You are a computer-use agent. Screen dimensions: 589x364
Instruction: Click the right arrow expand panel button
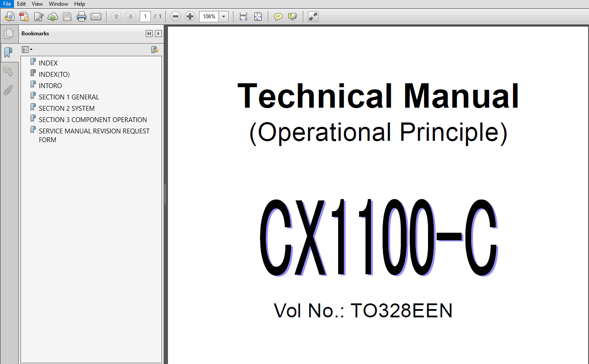coord(158,34)
